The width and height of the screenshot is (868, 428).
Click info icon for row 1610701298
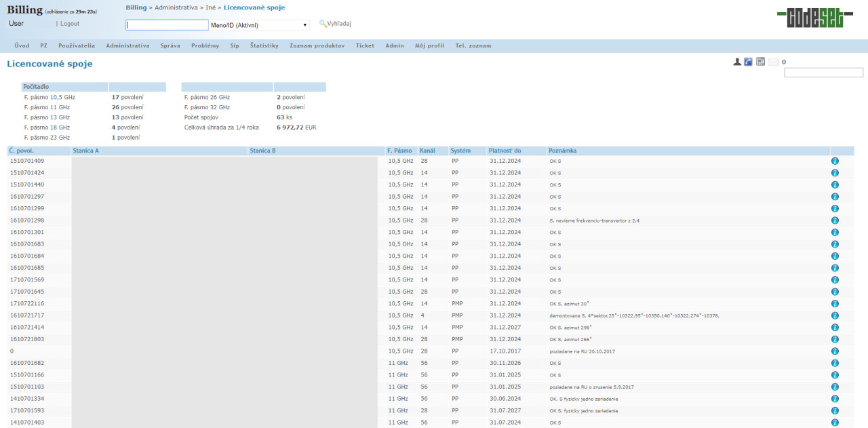click(x=835, y=220)
